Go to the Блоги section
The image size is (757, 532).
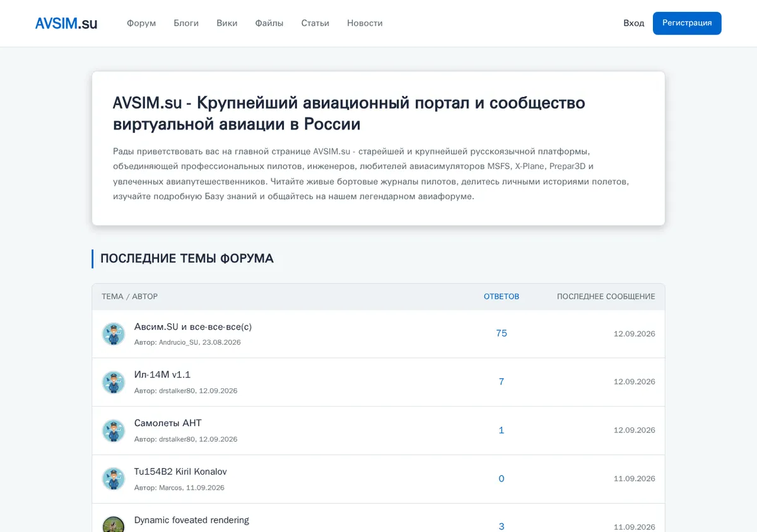point(186,23)
